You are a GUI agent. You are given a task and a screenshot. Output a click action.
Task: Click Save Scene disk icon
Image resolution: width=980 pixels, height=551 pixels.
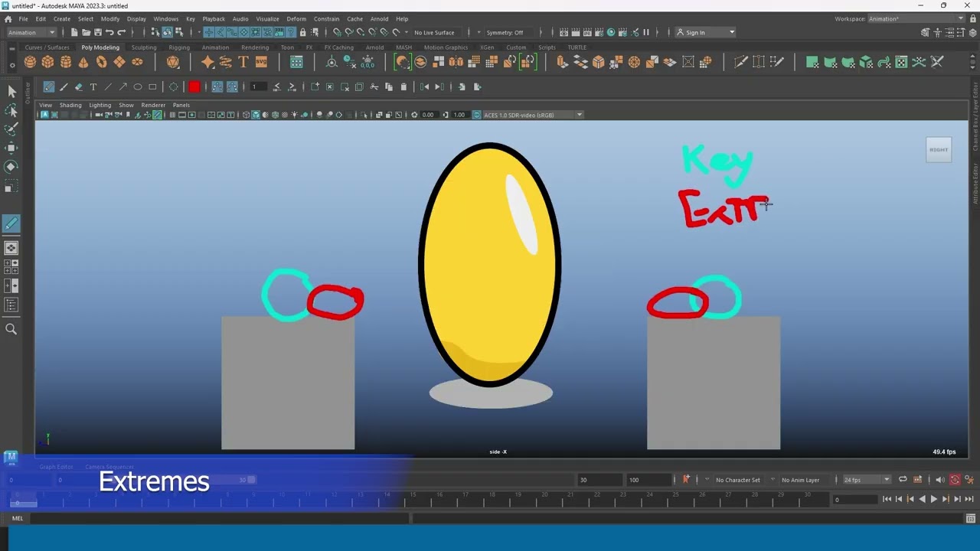pos(97,32)
